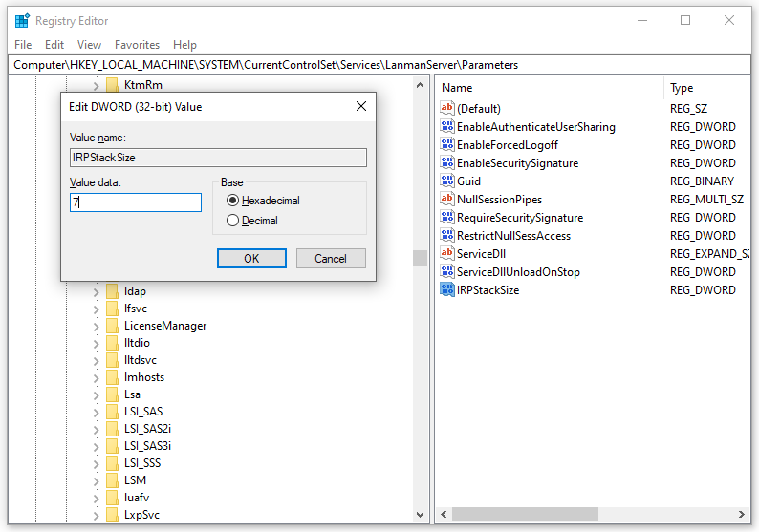
Task: Click the registry path address bar
Action: tap(379, 65)
